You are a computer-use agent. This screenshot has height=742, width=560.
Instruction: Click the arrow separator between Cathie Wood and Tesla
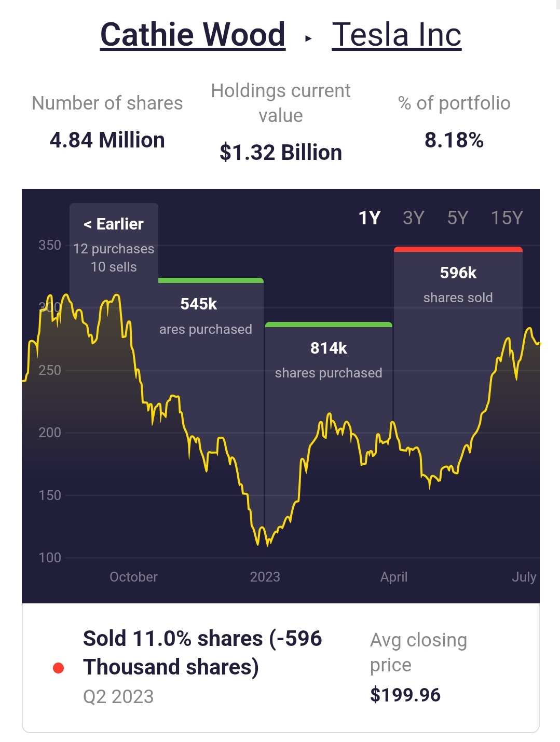(308, 38)
